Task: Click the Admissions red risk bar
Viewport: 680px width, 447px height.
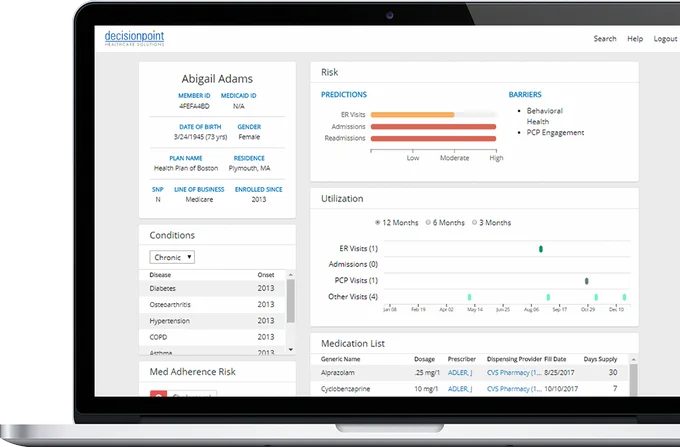Action: pos(433,127)
